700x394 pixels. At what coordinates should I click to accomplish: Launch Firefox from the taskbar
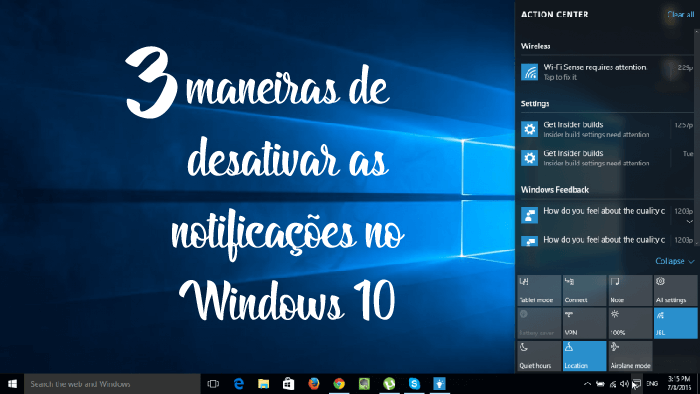click(314, 384)
